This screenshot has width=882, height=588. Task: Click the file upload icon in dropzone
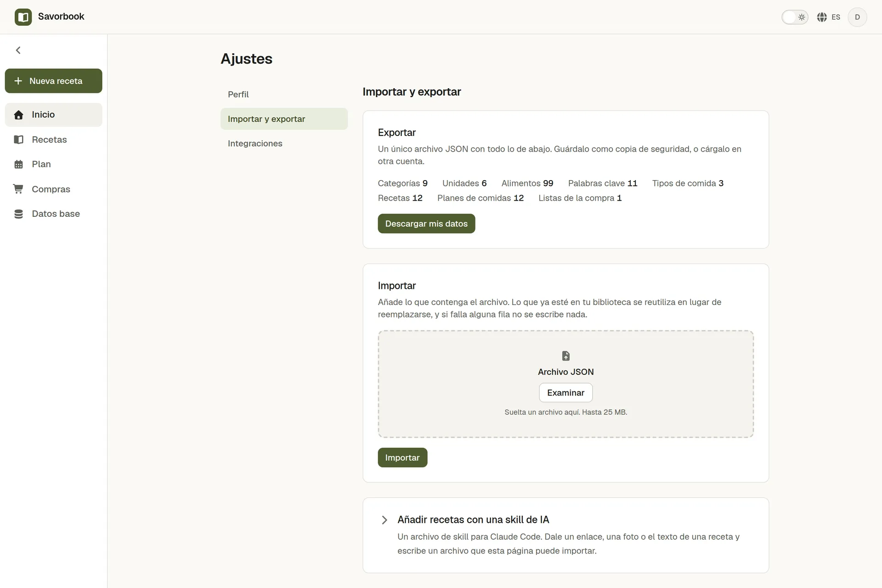click(x=566, y=356)
